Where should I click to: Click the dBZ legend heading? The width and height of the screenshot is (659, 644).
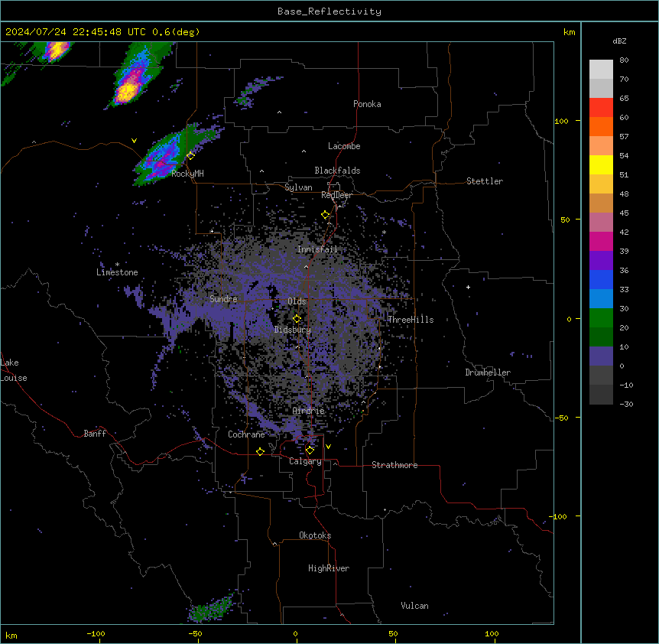[x=619, y=41]
